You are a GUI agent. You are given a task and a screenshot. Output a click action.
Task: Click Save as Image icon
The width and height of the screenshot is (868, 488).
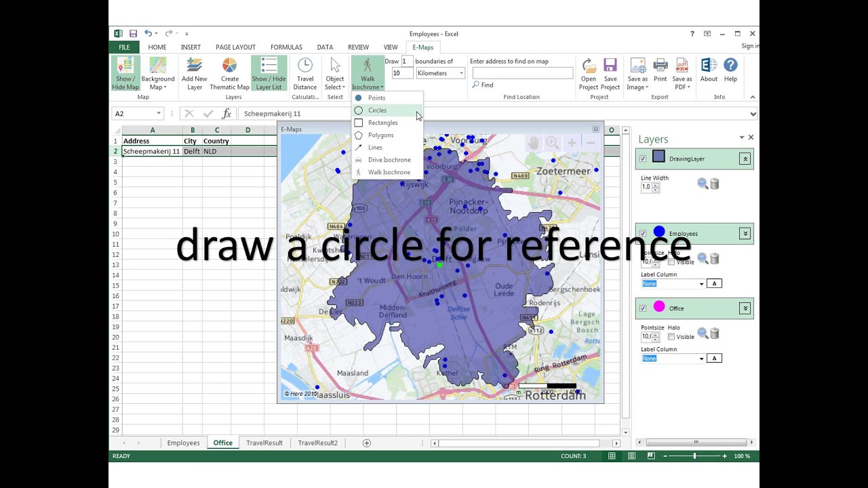[x=637, y=73]
